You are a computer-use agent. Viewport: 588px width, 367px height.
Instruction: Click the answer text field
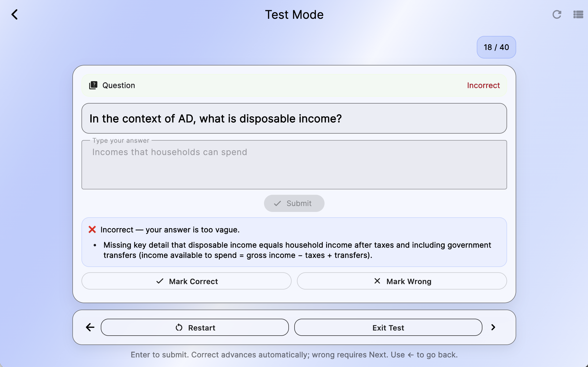[294, 165]
